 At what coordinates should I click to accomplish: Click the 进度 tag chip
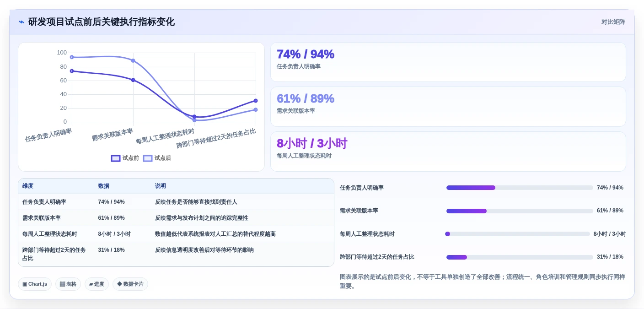(x=97, y=284)
